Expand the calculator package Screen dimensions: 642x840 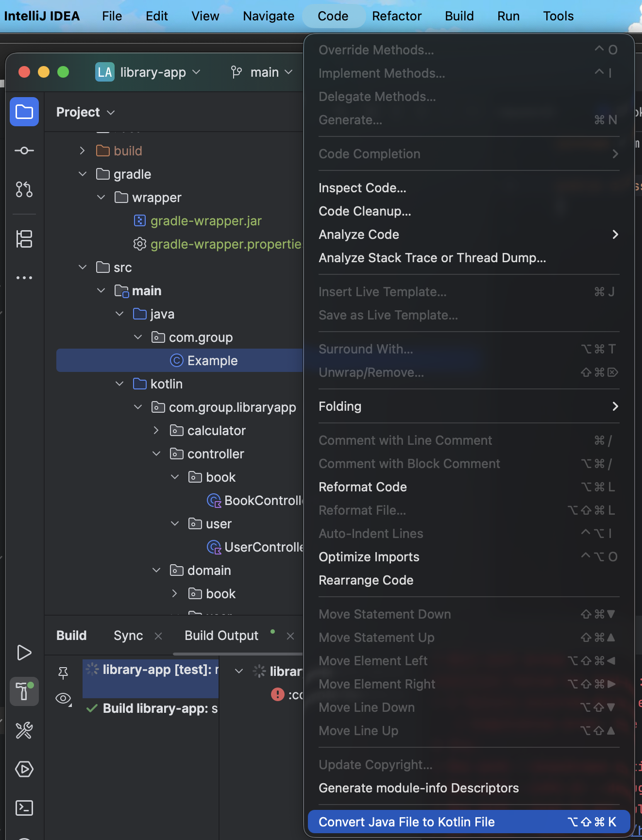point(156,431)
